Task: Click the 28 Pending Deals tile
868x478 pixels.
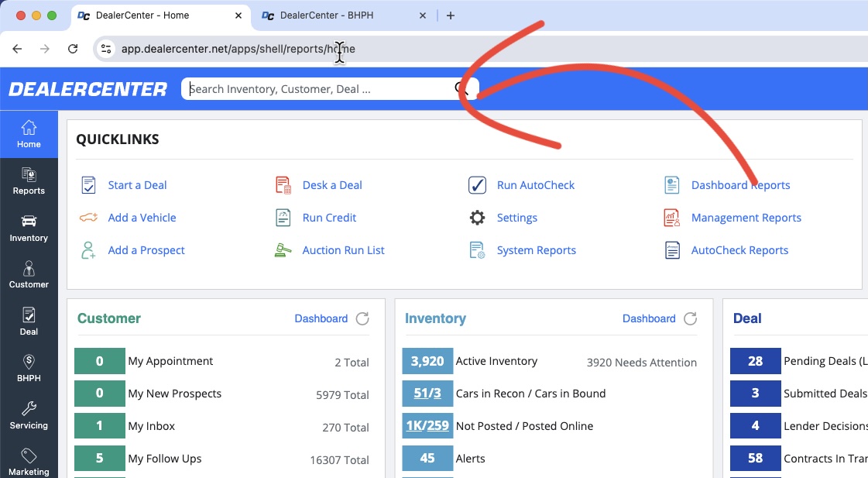Action: click(756, 361)
